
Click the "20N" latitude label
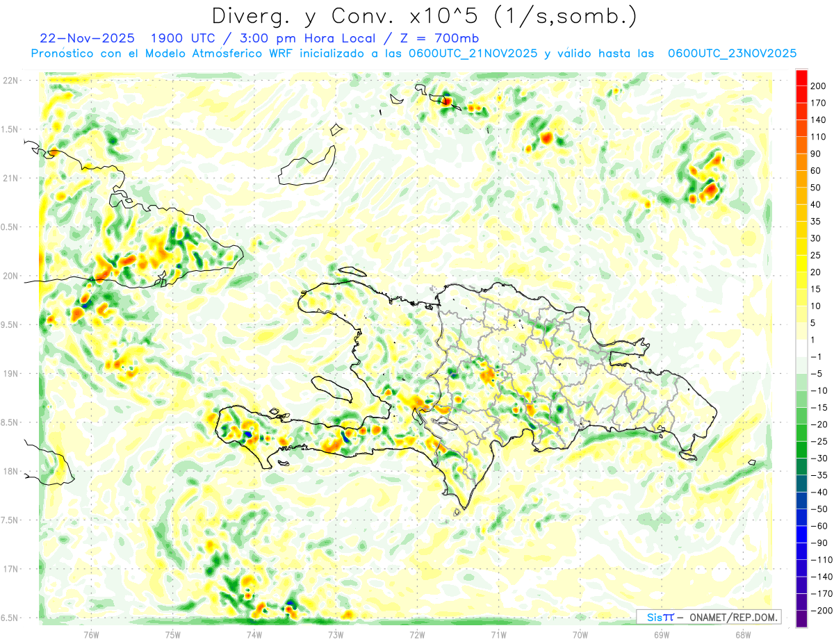point(10,276)
